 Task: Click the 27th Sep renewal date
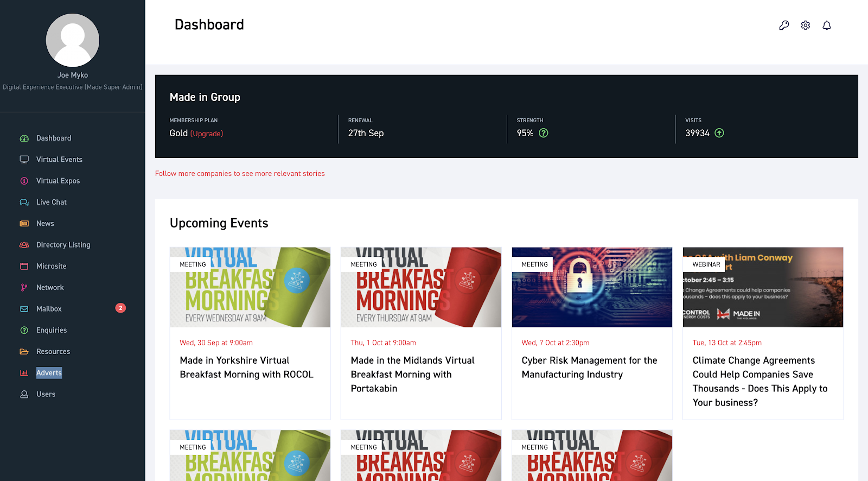[366, 133]
